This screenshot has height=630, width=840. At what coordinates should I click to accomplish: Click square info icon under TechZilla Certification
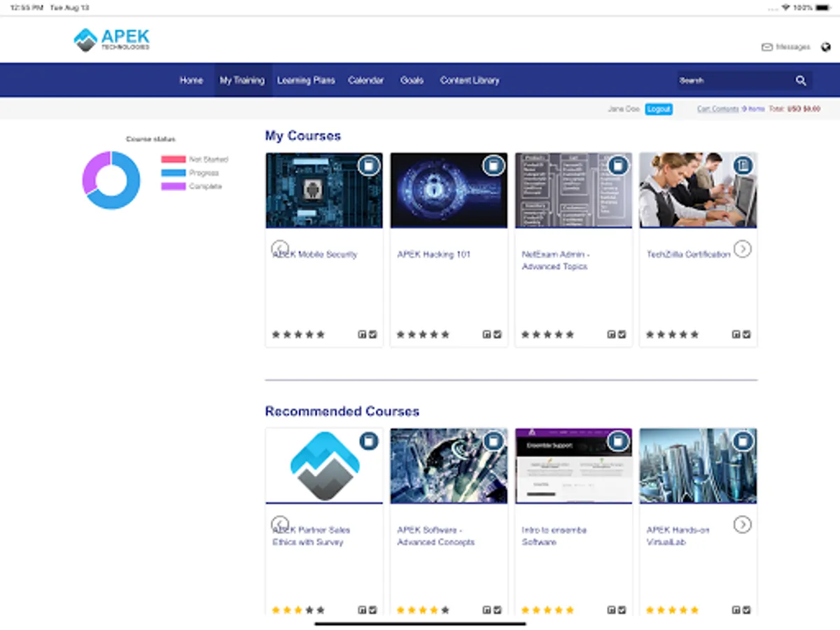(736, 335)
